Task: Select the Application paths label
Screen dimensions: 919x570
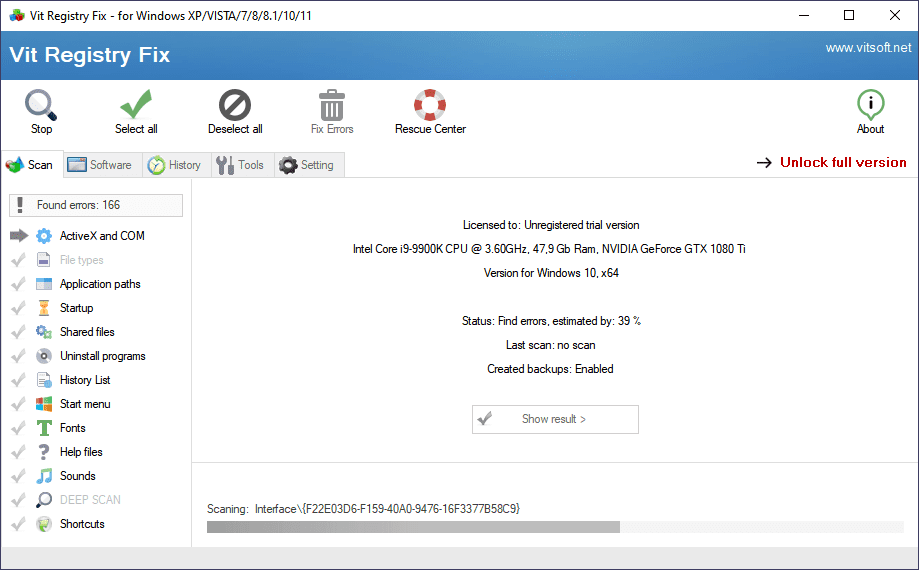Action: (x=100, y=284)
